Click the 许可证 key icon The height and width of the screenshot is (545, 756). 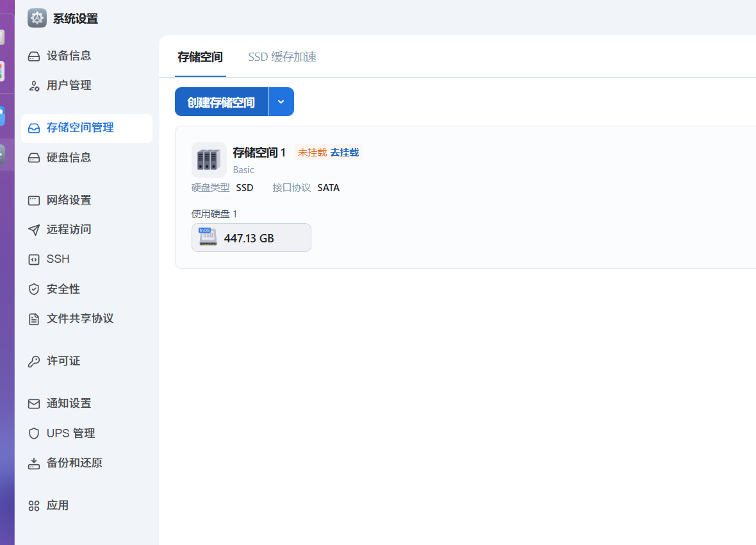coord(34,362)
